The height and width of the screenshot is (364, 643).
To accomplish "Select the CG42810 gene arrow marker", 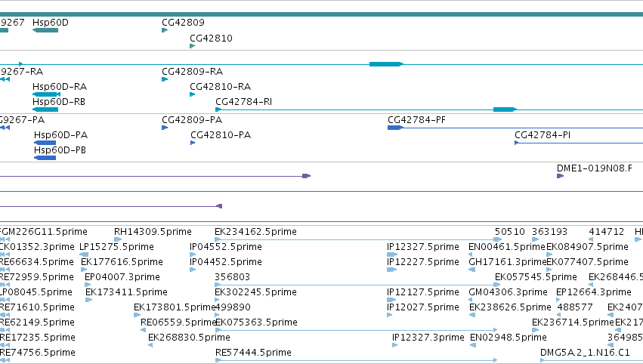I will (193, 46).
